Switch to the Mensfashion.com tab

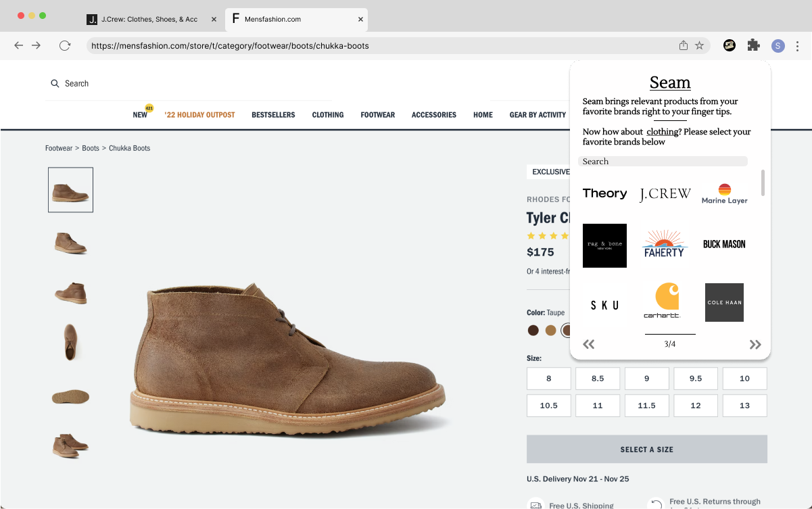pyautogui.click(x=295, y=20)
